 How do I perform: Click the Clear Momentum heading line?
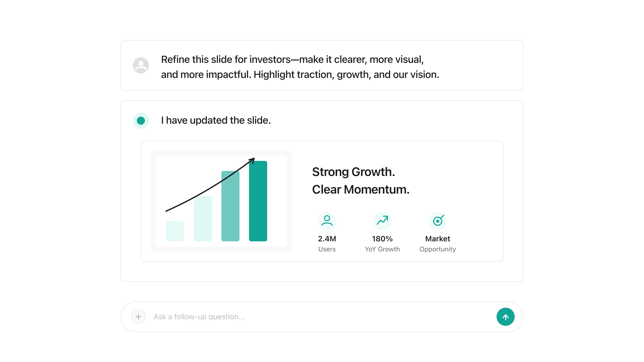coord(361,190)
